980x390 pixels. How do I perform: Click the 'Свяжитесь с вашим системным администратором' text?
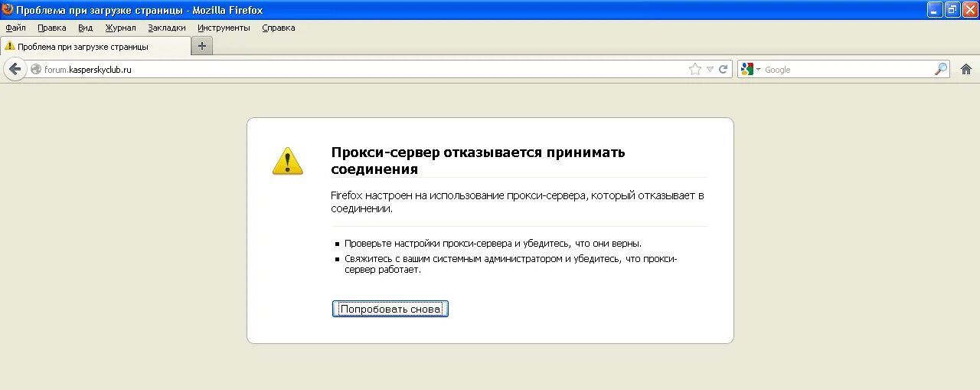pyautogui.click(x=511, y=264)
